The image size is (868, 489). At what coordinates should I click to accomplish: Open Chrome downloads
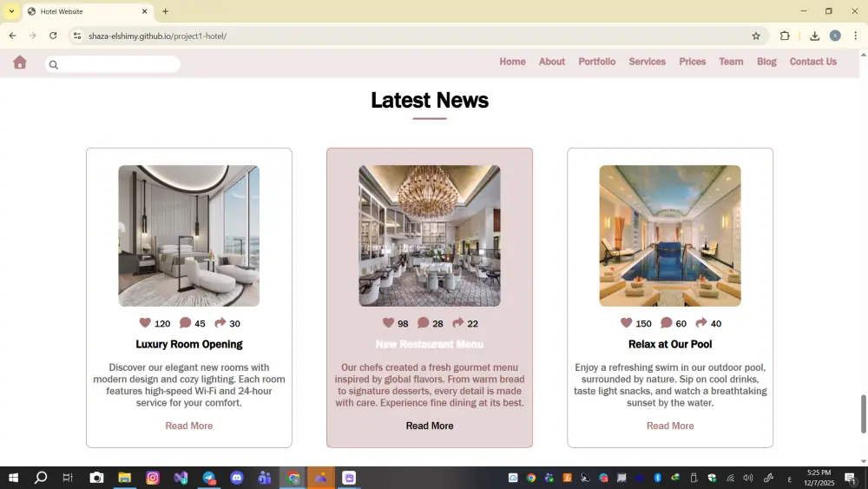[814, 36]
